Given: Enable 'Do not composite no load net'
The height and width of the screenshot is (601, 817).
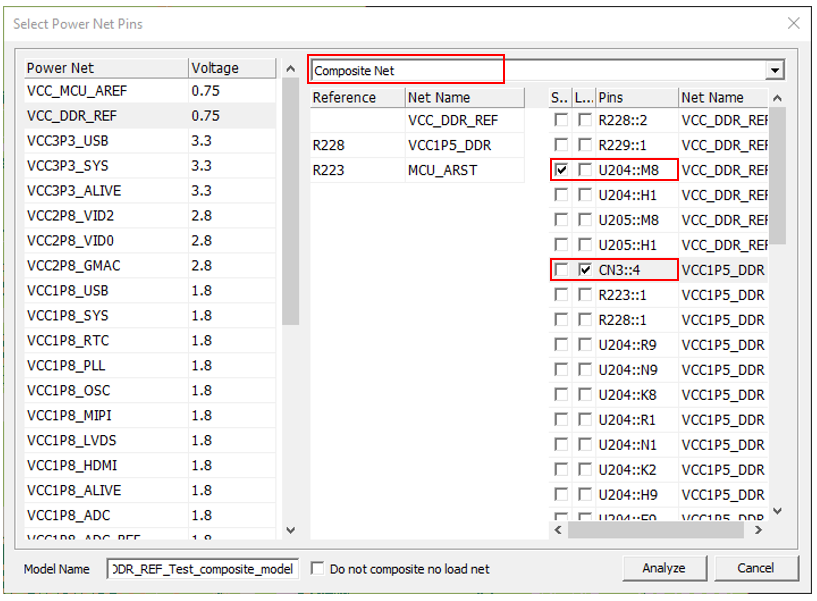Looking at the screenshot, I should click(318, 569).
